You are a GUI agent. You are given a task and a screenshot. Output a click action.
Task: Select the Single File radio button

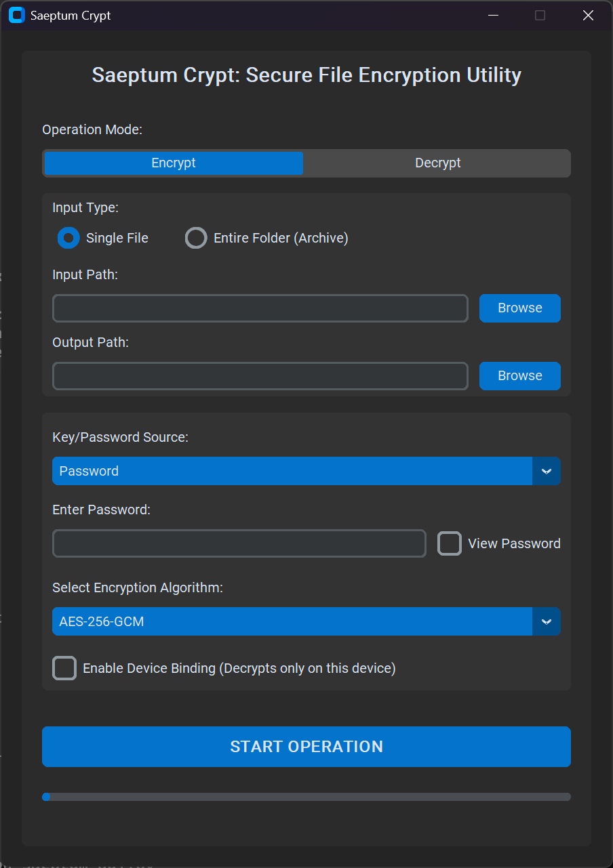coord(68,238)
